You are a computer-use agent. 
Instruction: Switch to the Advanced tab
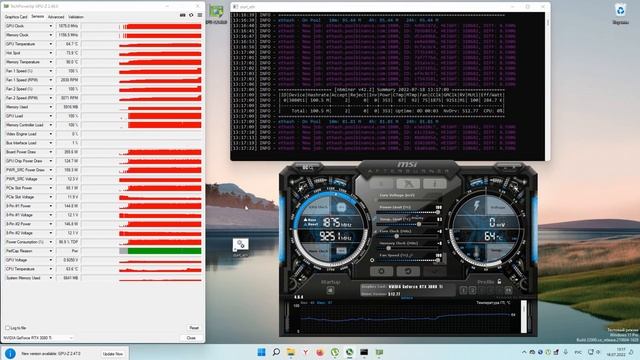pos(56,17)
